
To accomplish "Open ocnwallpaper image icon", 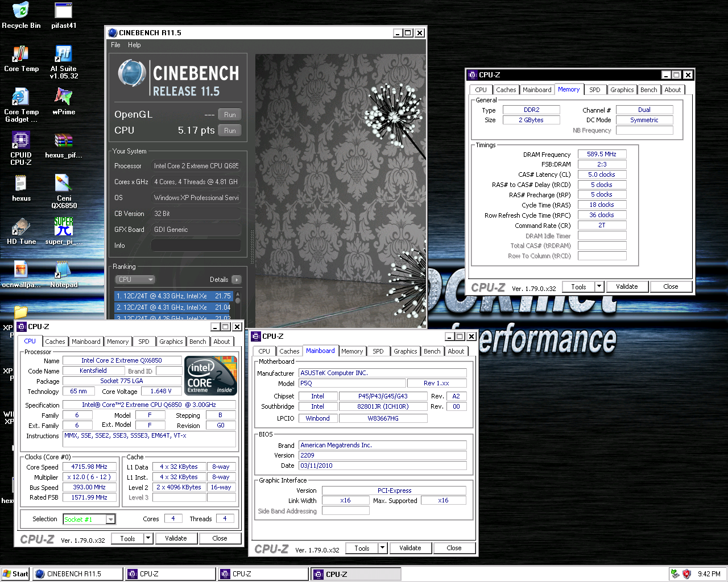I will 21,275.
